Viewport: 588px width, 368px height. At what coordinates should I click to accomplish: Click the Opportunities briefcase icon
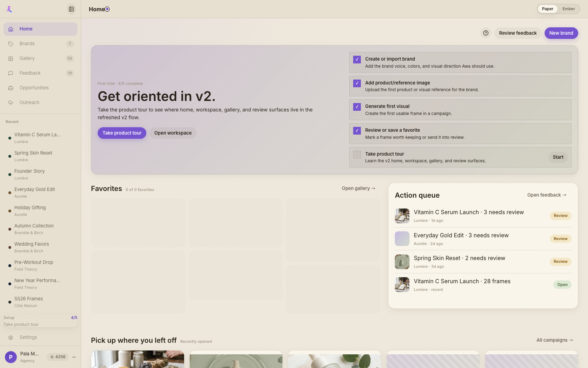[x=11, y=88]
